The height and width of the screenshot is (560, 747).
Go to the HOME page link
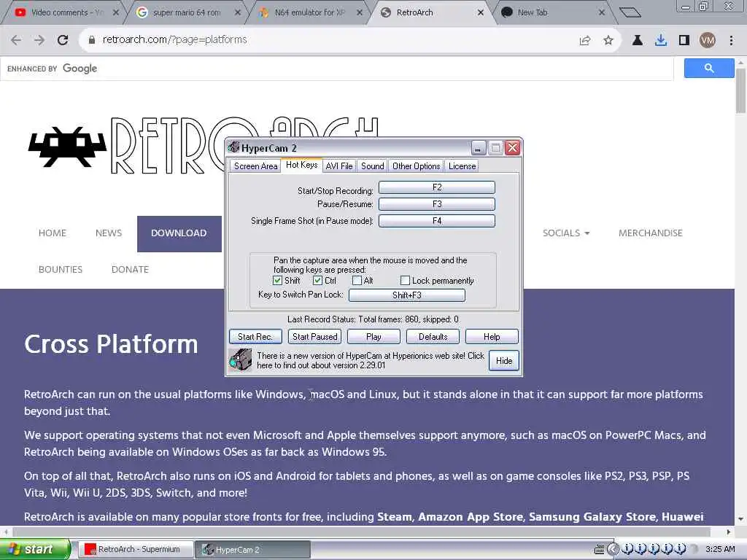coord(53,233)
